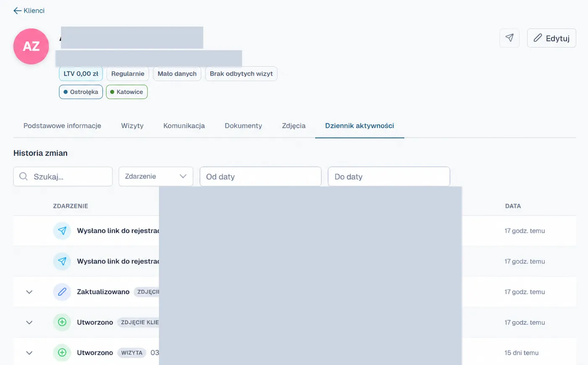Switch to the Podstawowe informacje tab
588x365 pixels.
coord(62,126)
